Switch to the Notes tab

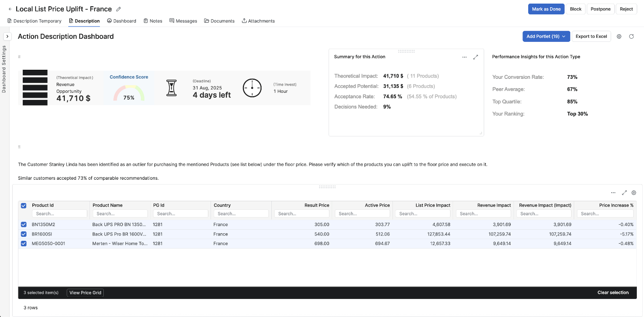pyautogui.click(x=153, y=21)
